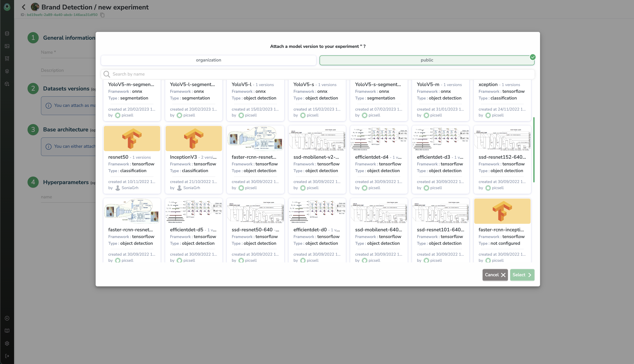Open the layers models sidebar icon
Viewport: 634px width, 364px height.
7,71
